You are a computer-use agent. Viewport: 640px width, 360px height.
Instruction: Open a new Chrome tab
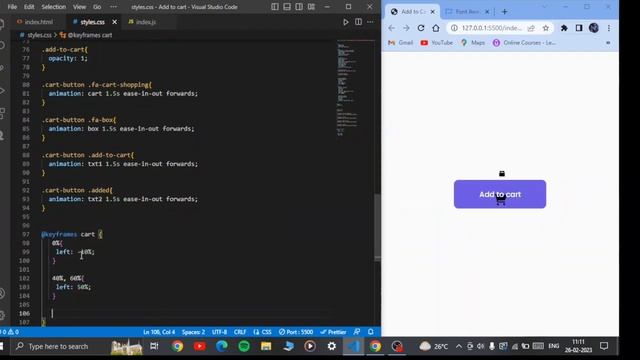pyautogui.click(x=504, y=12)
